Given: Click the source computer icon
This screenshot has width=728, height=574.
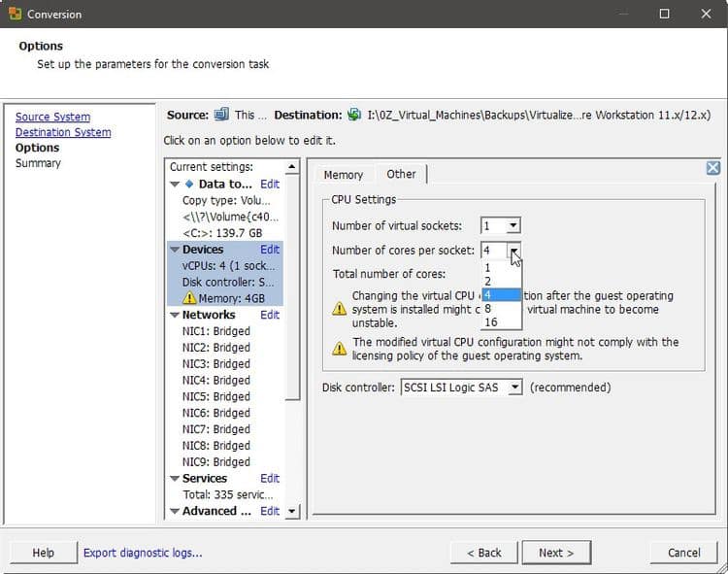Looking at the screenshot, I should click(221, 115).
